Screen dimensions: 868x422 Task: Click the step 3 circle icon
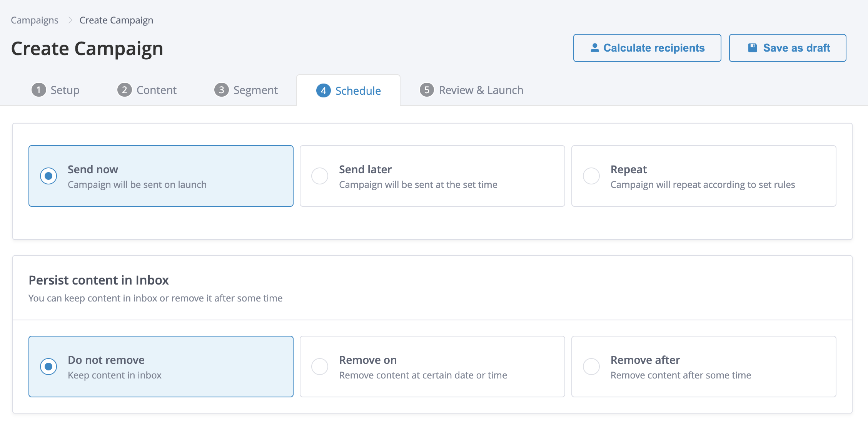click(x=221, y=90)
